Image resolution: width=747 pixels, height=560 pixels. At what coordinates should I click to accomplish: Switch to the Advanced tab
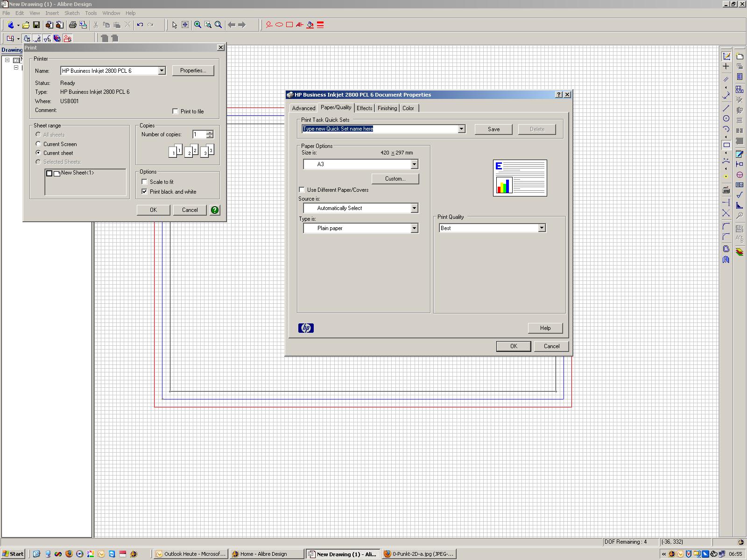point(303,108)
